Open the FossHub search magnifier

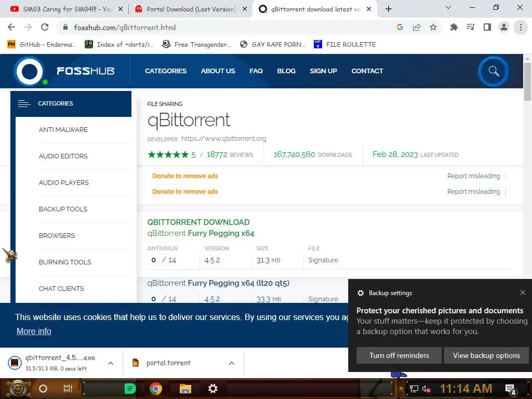pos(494,71)
